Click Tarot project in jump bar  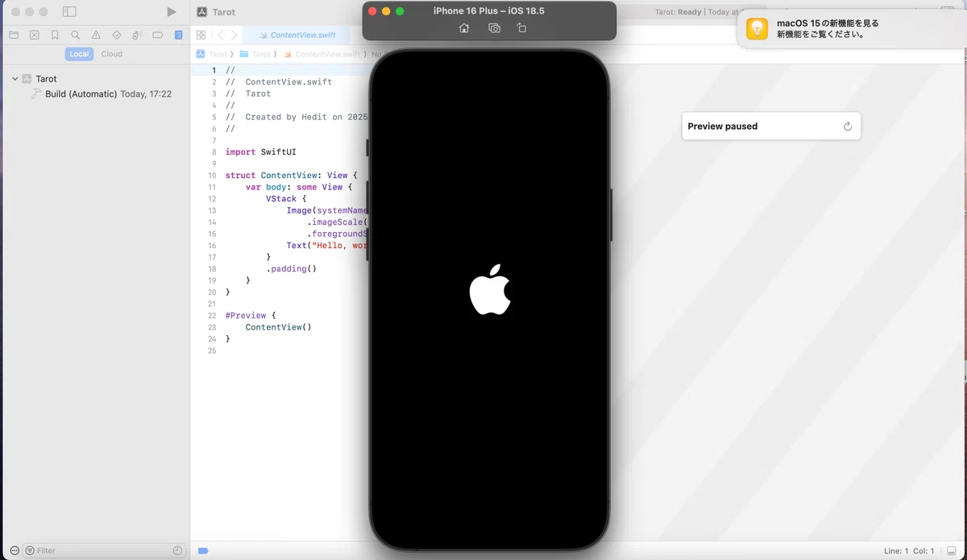pyautogui.click(x=213, y=54)
